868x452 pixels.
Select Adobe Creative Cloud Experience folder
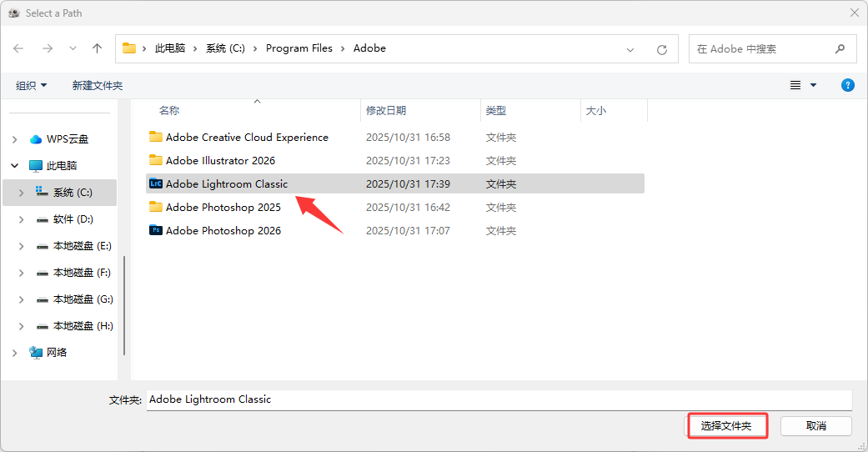point(247,138)
